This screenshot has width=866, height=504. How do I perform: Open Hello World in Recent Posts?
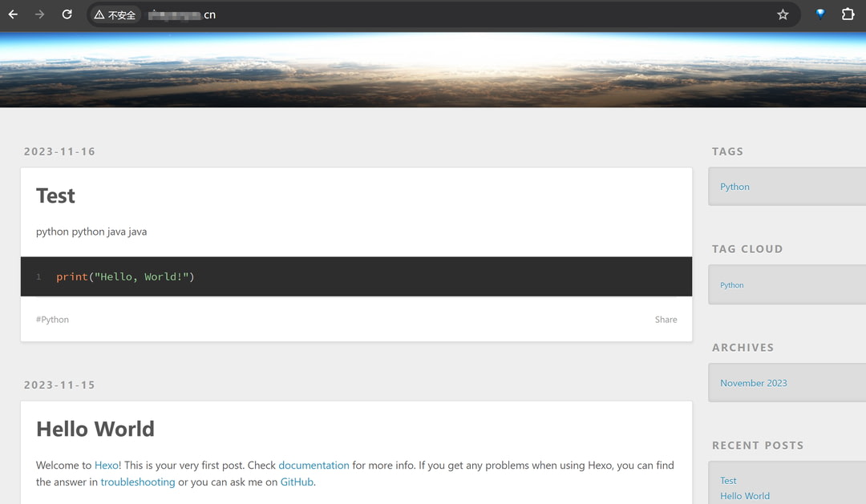(x=744, y=496)
